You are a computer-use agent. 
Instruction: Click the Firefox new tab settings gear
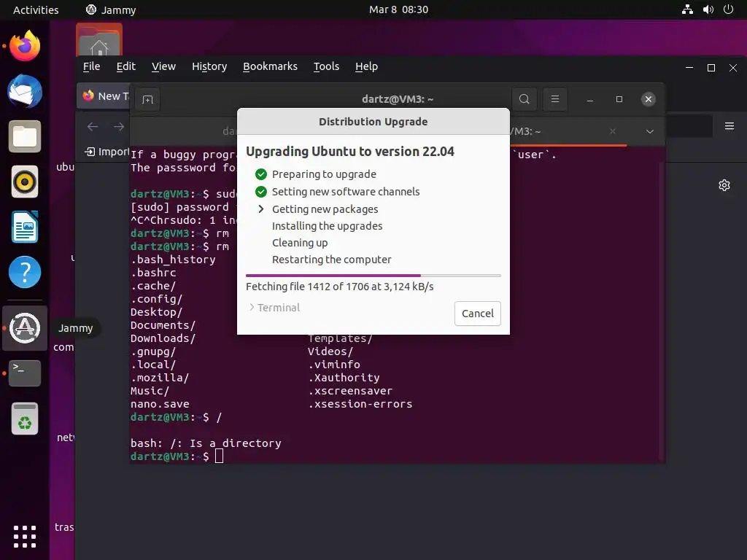724,185
